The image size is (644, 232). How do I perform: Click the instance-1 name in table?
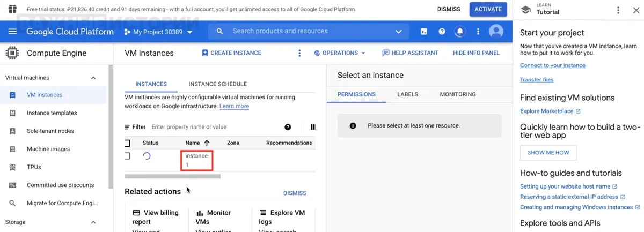tap(197, 160)
